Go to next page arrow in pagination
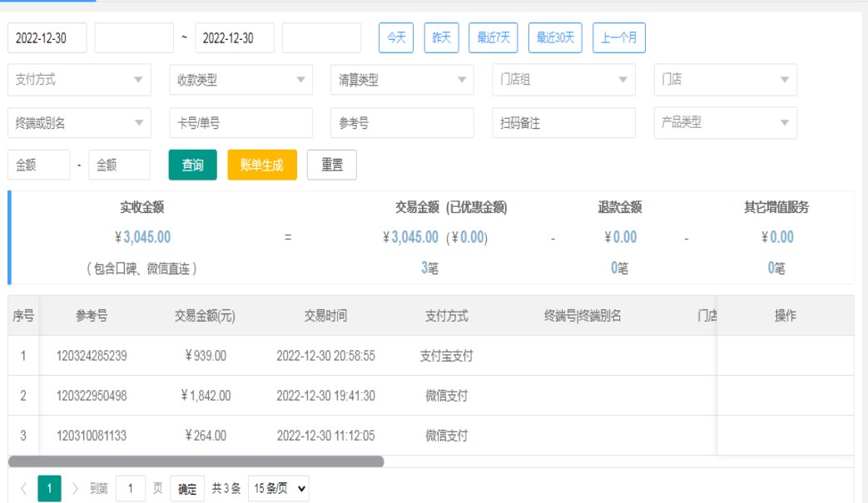The width and height of the screenshot is (868, 503). (76, 489)
